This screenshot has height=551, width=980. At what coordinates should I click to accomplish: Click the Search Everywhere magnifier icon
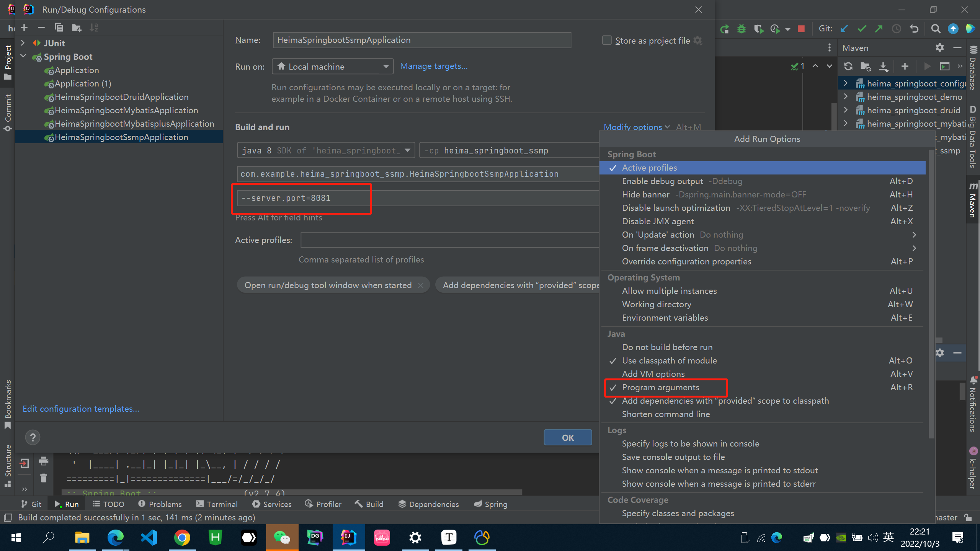936,29
